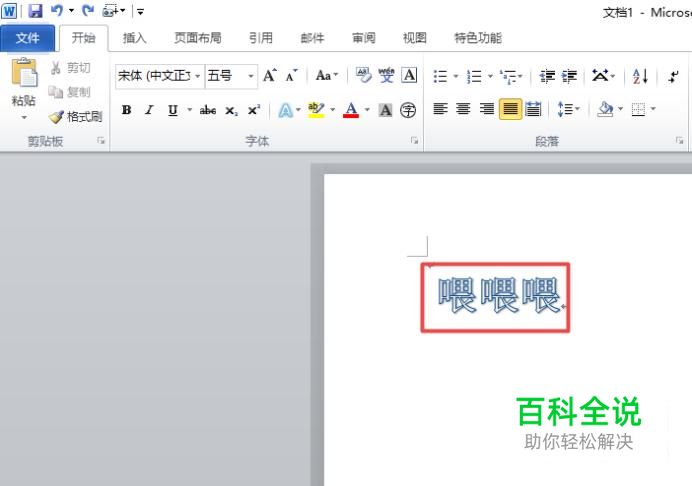Open the 粘贴 options dropdown arrow

coord(24,117)
